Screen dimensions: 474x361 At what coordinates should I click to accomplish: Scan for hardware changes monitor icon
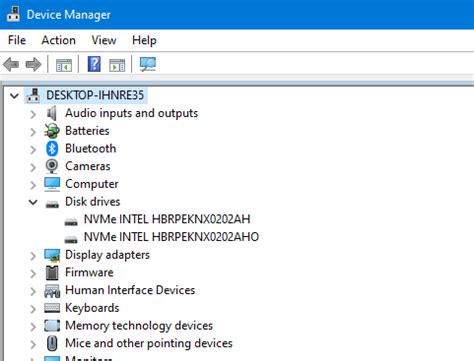coord(148,64)
